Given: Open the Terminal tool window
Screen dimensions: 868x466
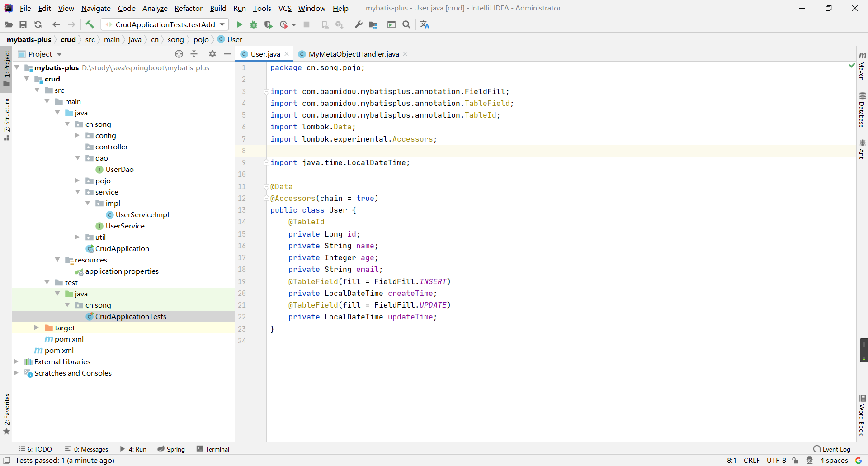Looking at the screenshot, I should tap(213, 449).
